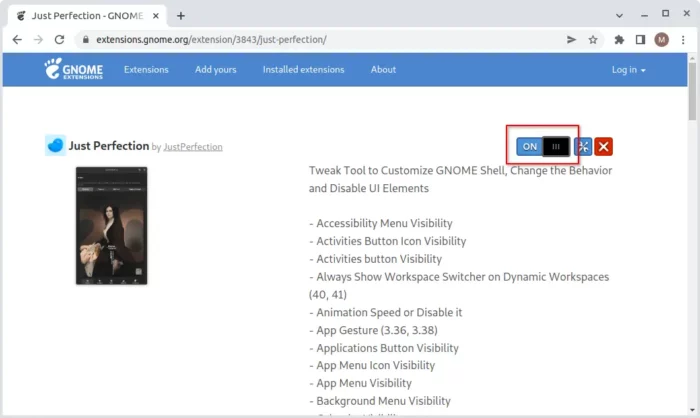Select the Just Perfection - GNOME tab
The width and height of the screenshot is (700, 418).
click(x=88, y=16)
